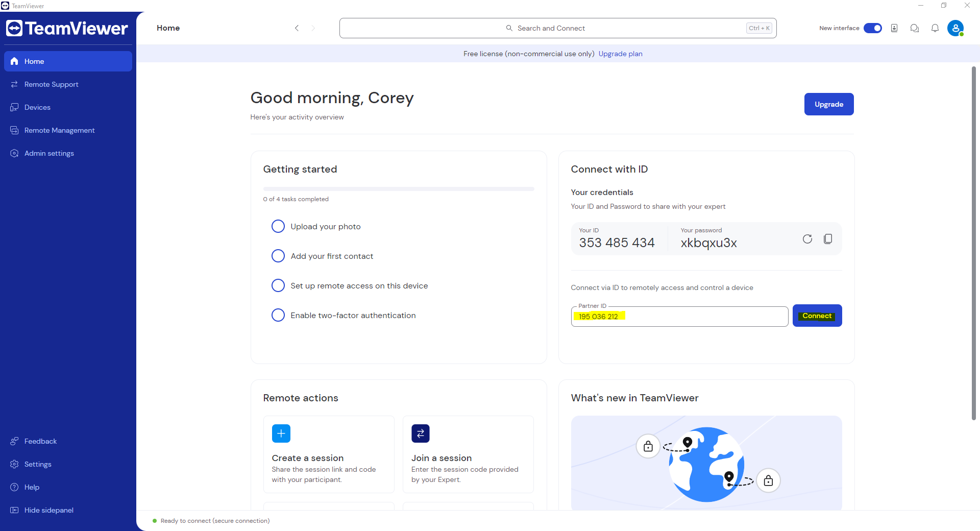Toggle off the New interface switch
The height and width of the screenshot is (531, 980).
coord(872,28)
